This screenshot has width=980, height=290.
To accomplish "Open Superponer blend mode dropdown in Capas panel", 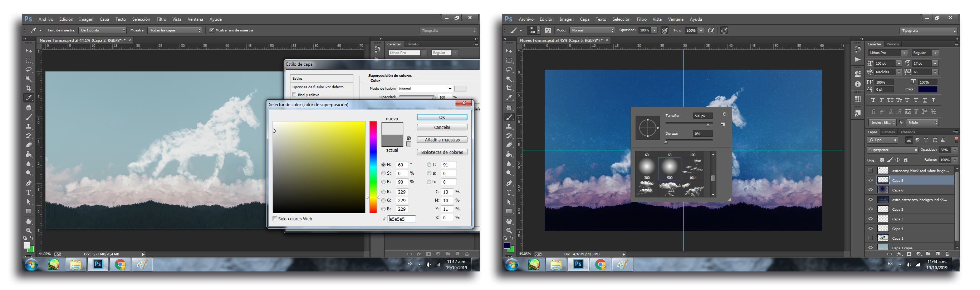I will coord(892,150).
